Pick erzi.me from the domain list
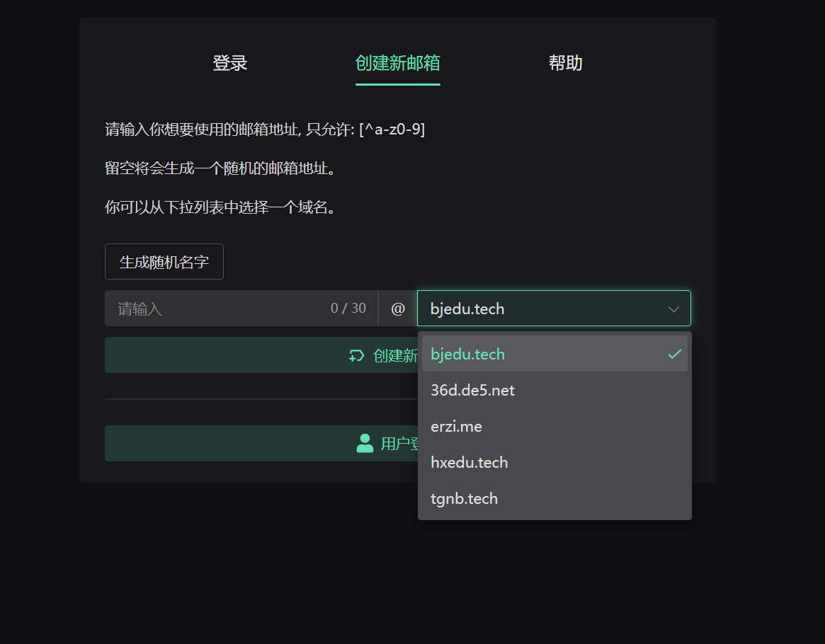 click(x=554, y=426)
